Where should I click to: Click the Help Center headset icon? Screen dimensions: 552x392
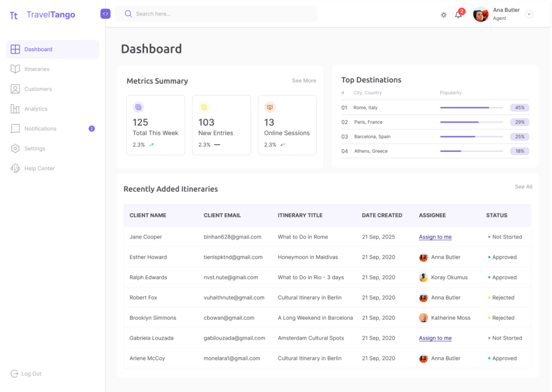15,169
